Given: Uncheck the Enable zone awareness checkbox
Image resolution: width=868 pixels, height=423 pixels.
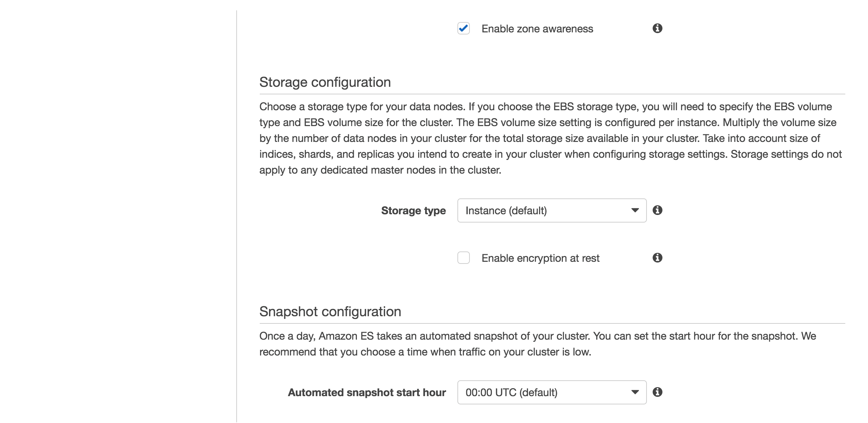Looking at the screenshot, I should click(x=463, y=28).
